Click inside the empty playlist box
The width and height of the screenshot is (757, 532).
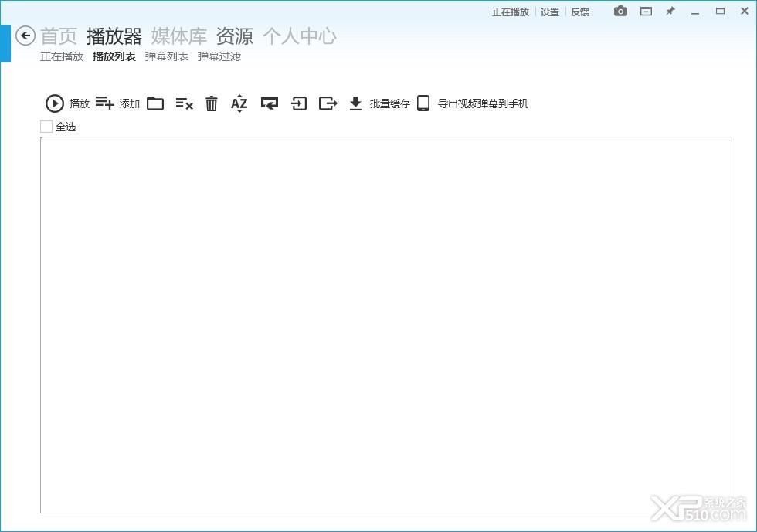tap(385, 325)
